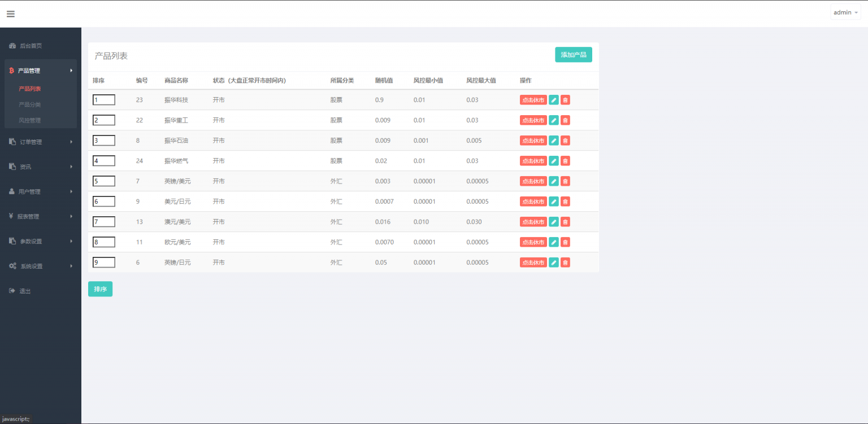Toggle 美元/日元 to closed via 点击休市

click(x=533, y=202)
